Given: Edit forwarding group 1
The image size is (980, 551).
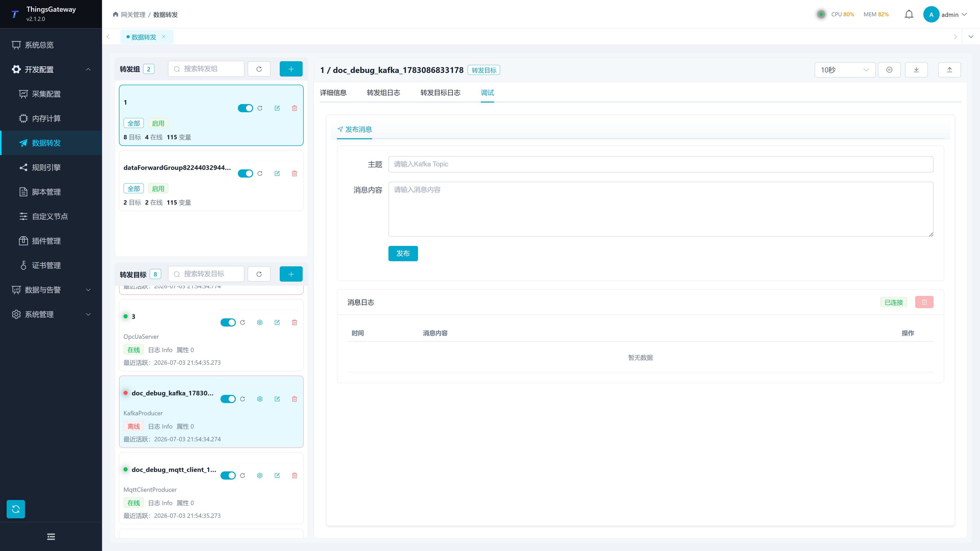Looking at the screenshot, I should pos(277,108).
